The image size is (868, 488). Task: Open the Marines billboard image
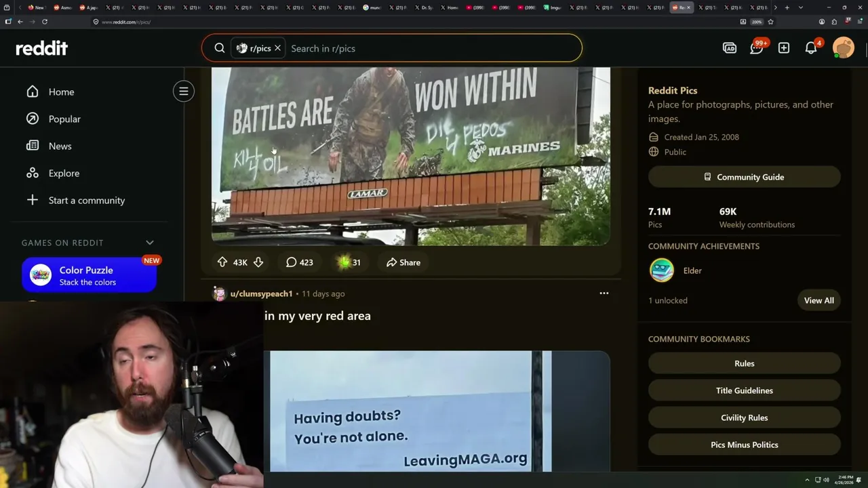411,156
